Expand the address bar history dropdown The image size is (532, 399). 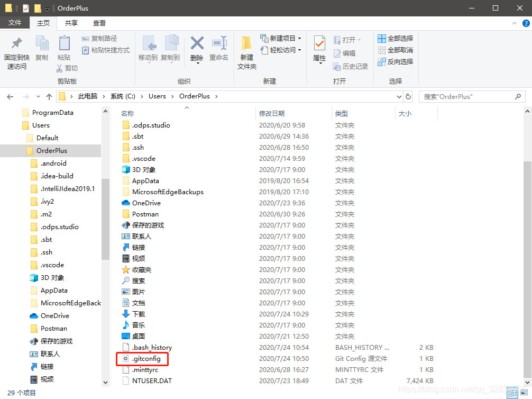(x=399, y=97)
